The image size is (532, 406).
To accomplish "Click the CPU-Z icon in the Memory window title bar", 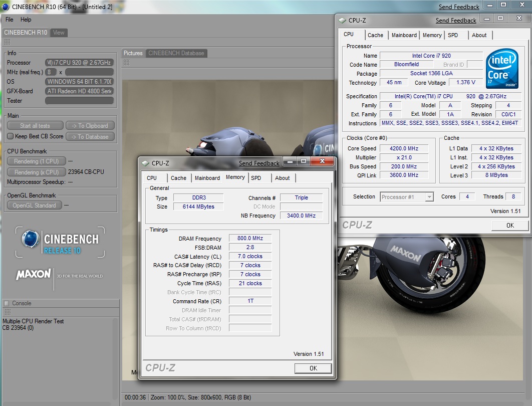I will [146, 163].
